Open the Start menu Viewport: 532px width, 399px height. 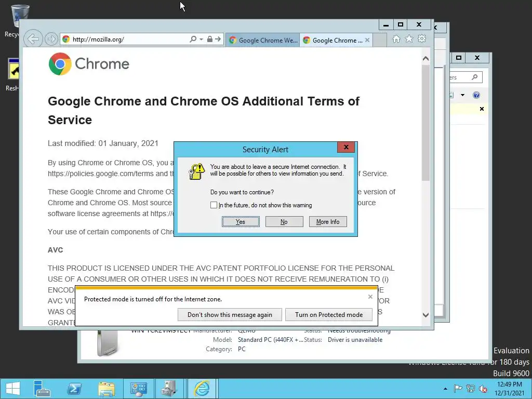(13, 389)
